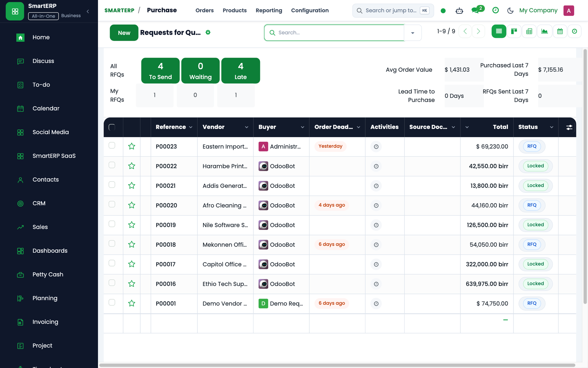
Task: Focus the Search or jump to field
Action: click(x=393, y=11)
